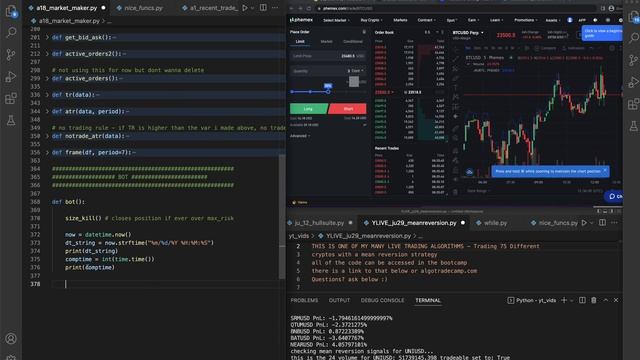Open Markets in Phemex navigation
Viewport: 640px width, 360px height.
(x=400, y=20)
